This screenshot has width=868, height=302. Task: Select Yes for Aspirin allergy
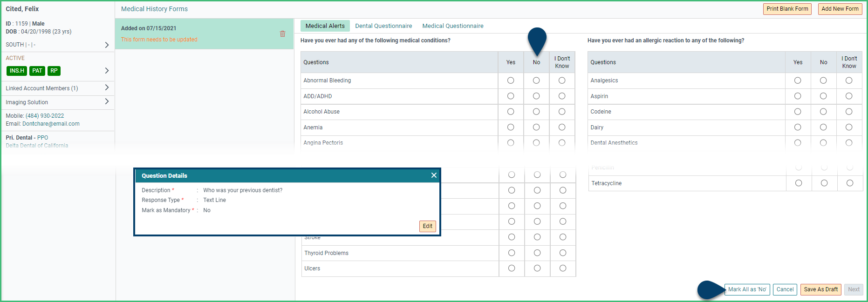tap(798, 96)
